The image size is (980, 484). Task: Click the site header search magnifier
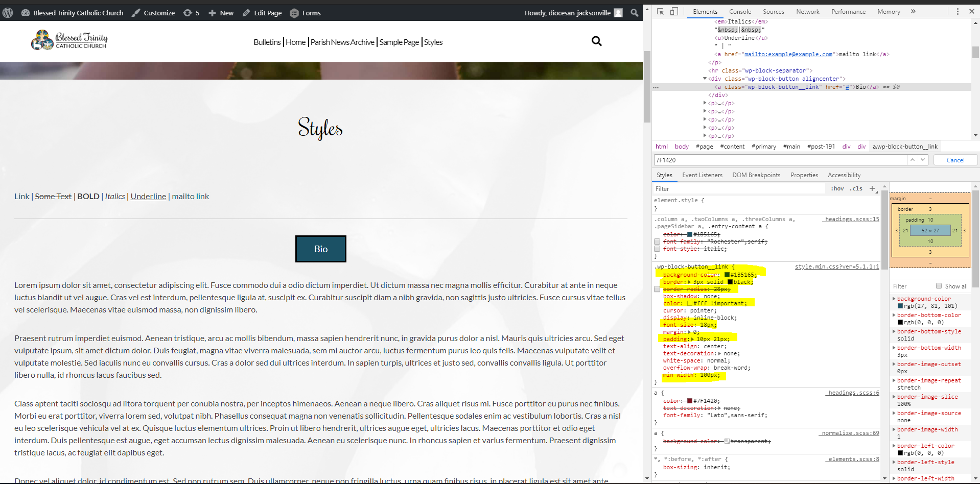pos(596,41)
